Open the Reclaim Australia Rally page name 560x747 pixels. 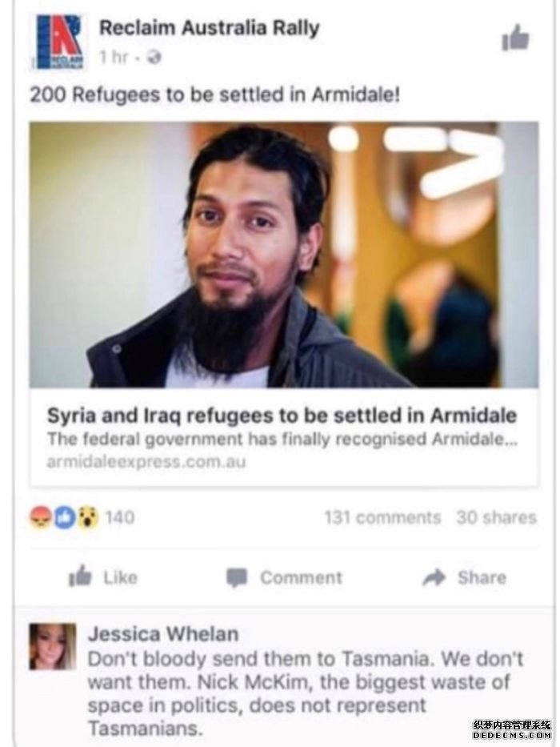[209, 28]
